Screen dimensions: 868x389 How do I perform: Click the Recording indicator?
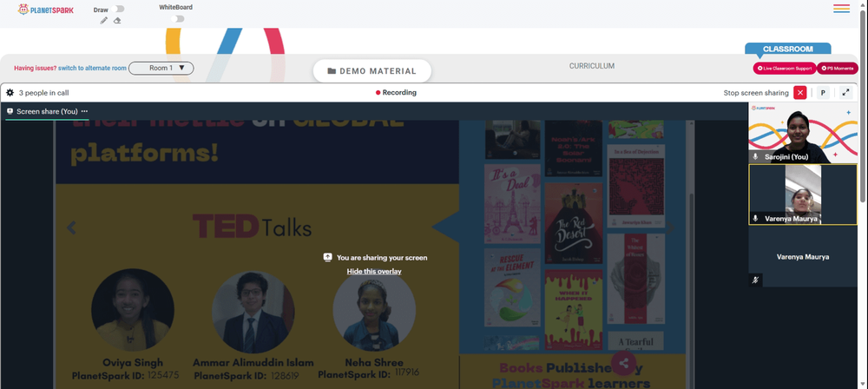click(x=396, y=93)
